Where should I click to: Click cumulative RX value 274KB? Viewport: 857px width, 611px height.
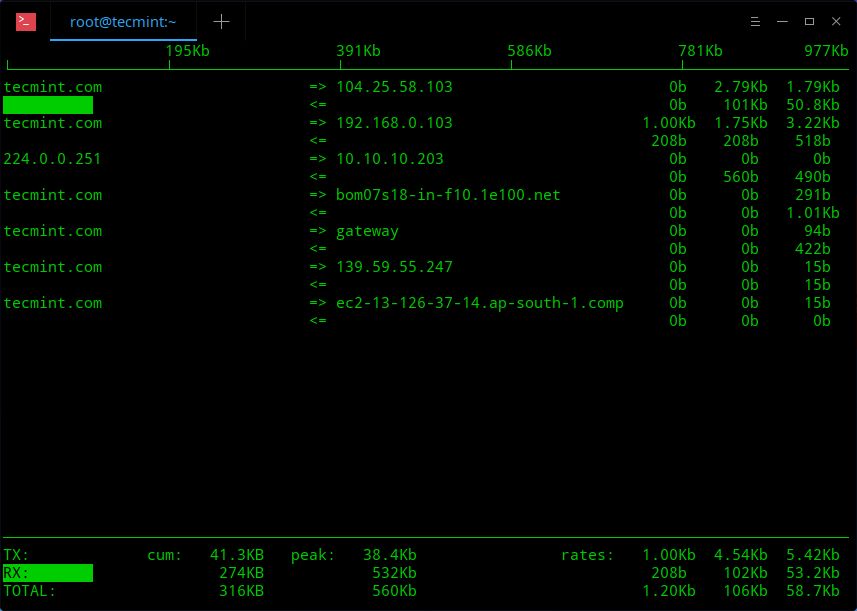(242, 573)
